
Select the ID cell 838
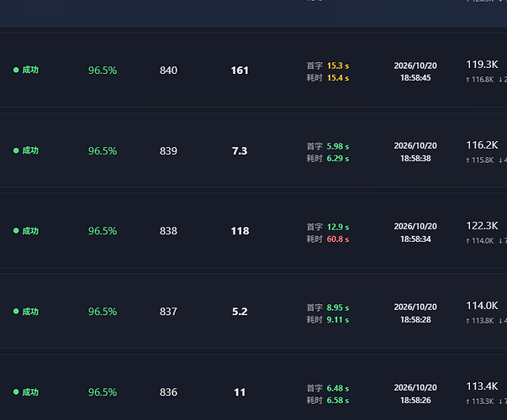168,231
